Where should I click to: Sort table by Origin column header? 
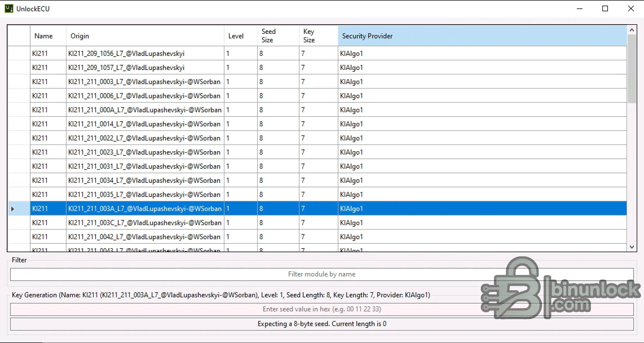(x=145, y=36)
